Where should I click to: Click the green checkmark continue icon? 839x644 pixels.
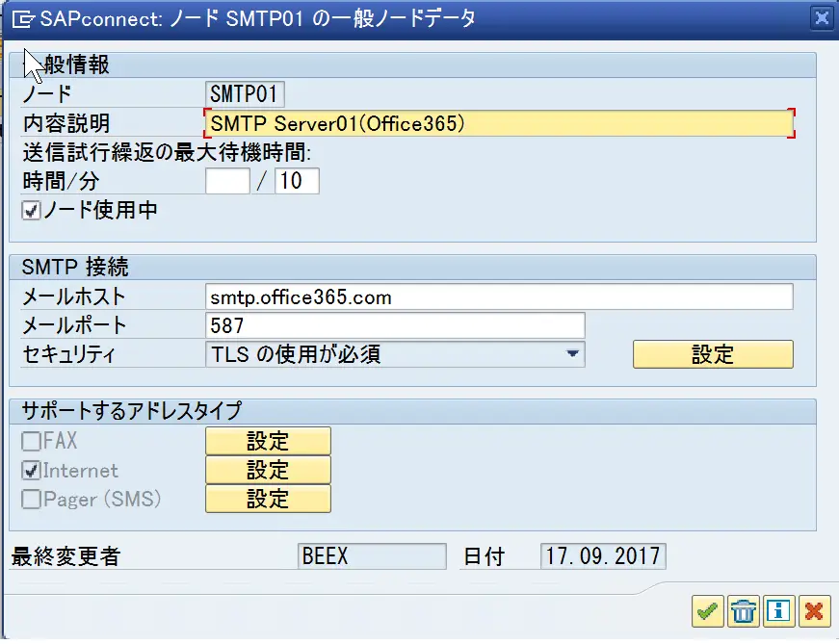click(x=707, y=610)
